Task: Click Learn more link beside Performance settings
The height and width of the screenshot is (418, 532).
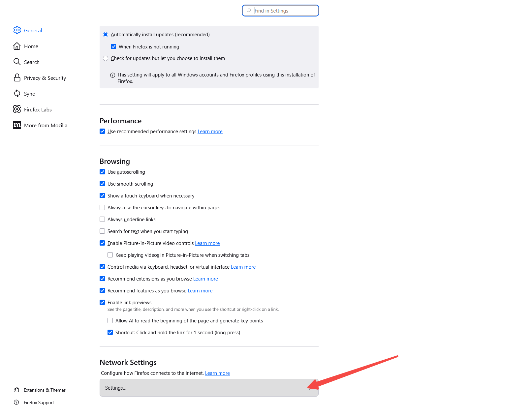Action: [210, 132]
